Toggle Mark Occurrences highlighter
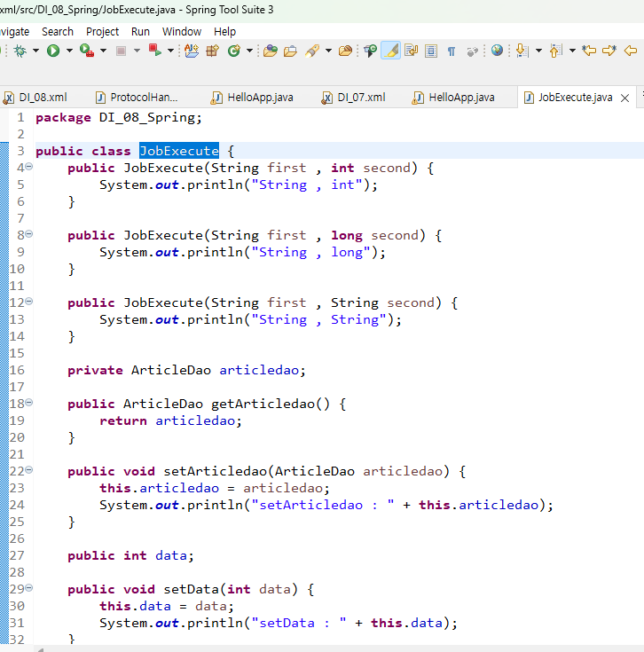This screenshot has height=652, width=644. [391, 51]
